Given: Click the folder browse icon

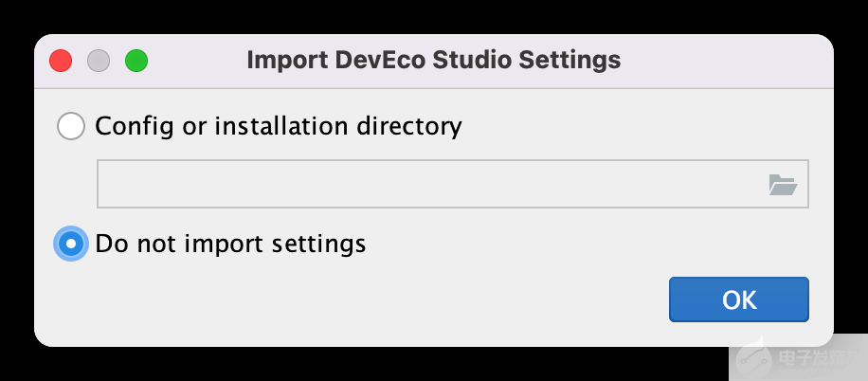Looking at the screenshot, I should pyautogui.click(x=783, y=185).
